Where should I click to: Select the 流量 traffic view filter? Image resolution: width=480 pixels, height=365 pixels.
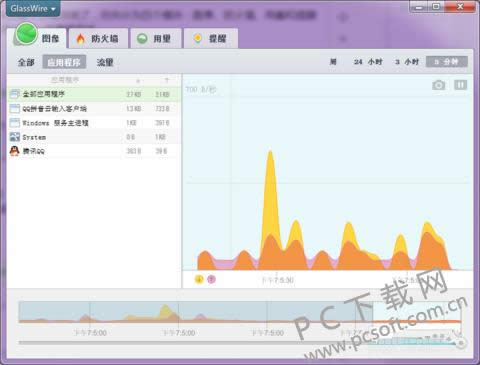pyautogui.click(x=105, y=62)
